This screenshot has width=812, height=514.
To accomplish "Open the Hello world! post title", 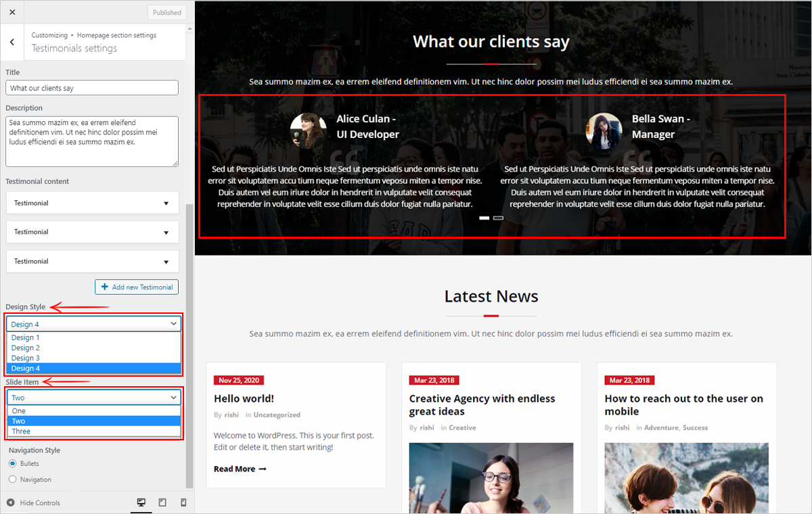I will tap(244, 399).
